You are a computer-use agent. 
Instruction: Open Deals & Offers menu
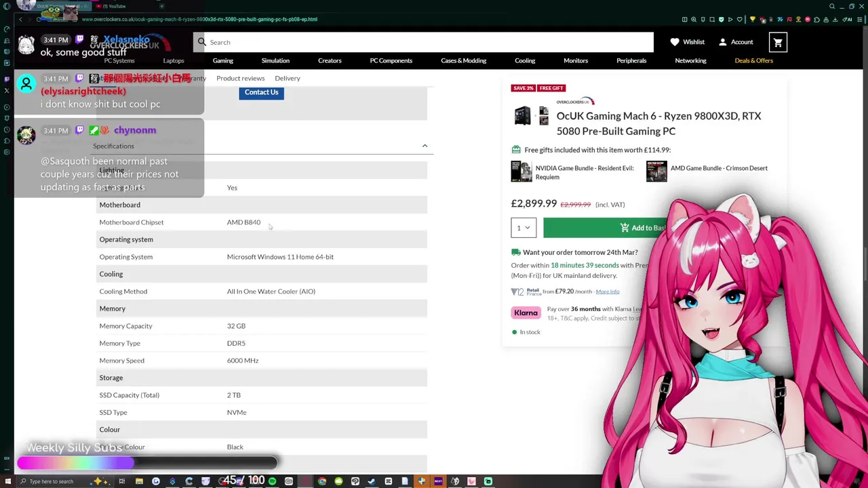pyautogui.click(x=754, y=60)
